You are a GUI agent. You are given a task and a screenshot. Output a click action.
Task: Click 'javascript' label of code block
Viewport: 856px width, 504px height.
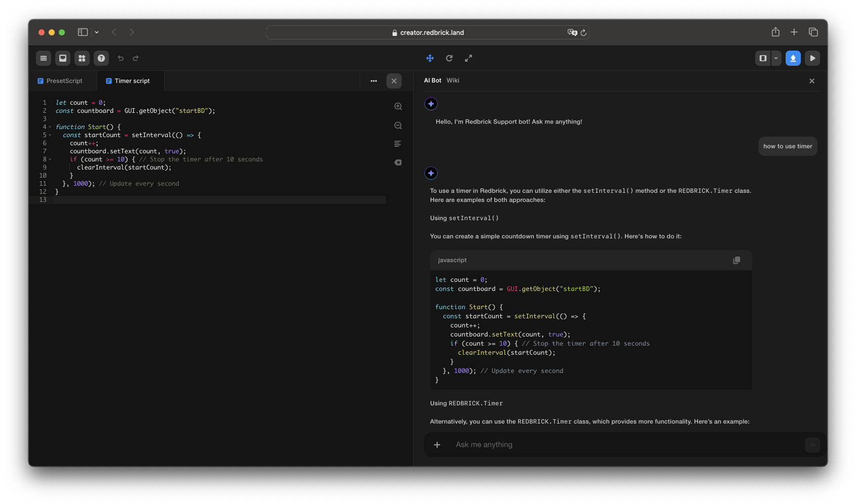point(452,260)
